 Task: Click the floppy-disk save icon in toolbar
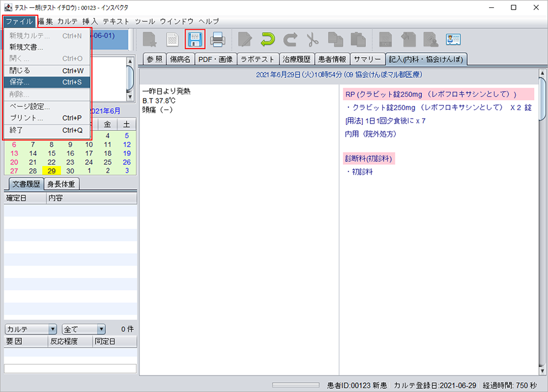click(x=195, y=39)
